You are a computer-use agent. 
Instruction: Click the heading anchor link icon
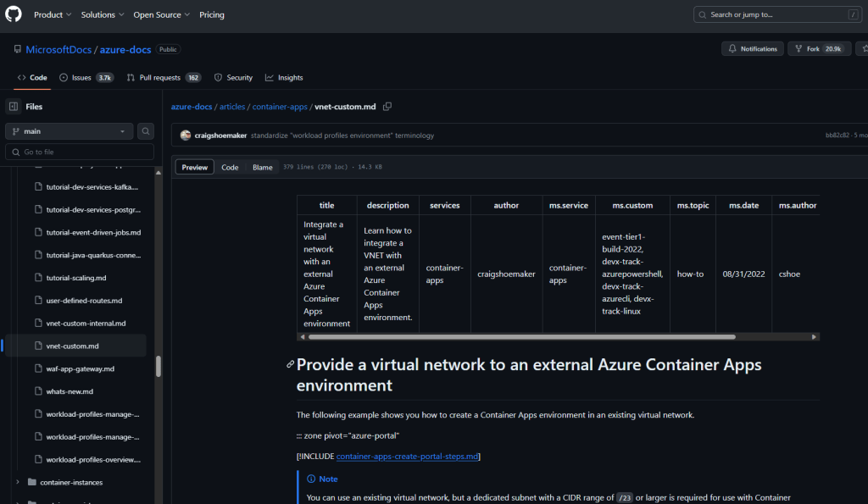290,364
